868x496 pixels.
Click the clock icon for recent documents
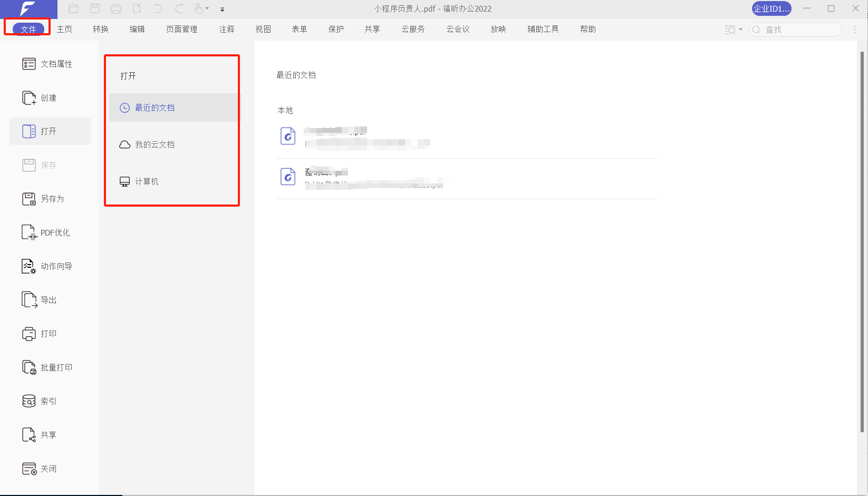tap(124, 108)
